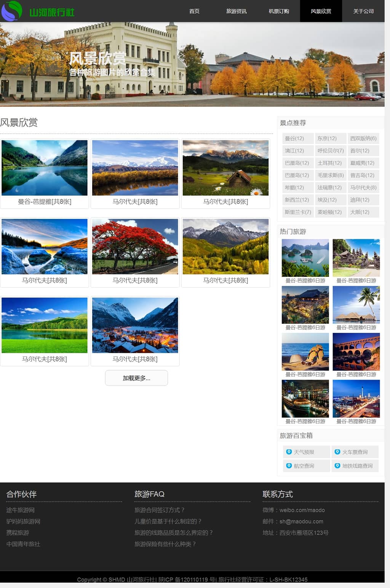
Task: Go to the 旅游资讯 navigation tab
Action: coord(236,11)
